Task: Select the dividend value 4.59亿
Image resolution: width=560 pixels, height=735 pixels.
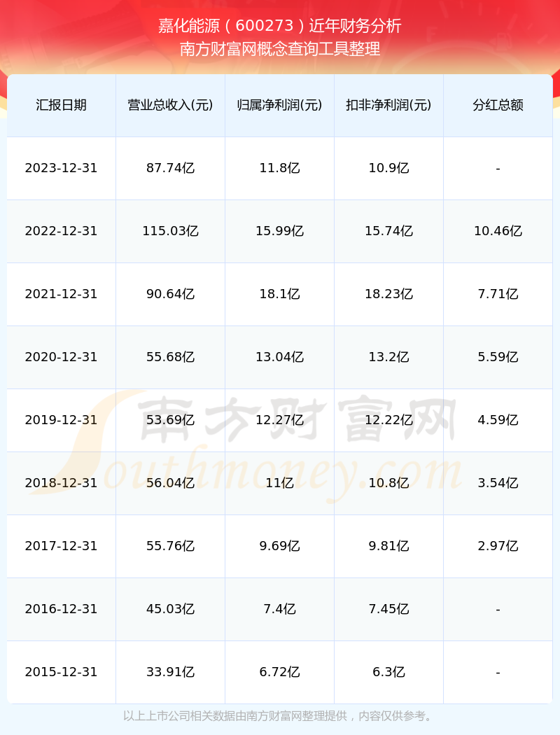Action: [498, 420]
